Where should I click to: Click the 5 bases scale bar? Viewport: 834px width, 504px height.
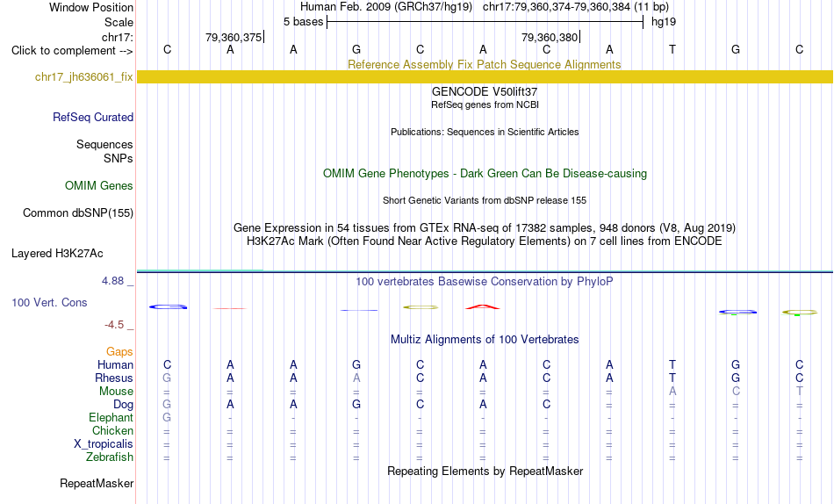coord(485,22)
